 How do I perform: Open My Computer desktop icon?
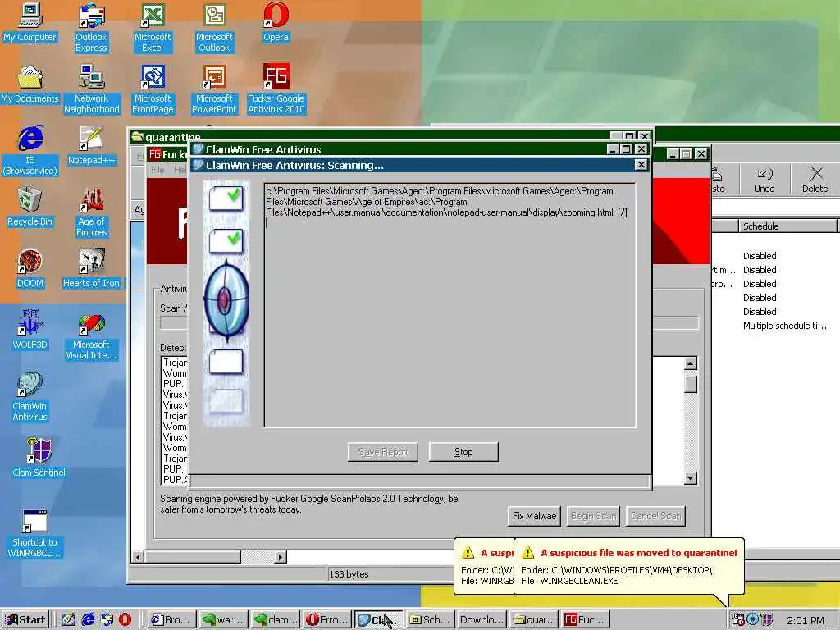[30, 24]
